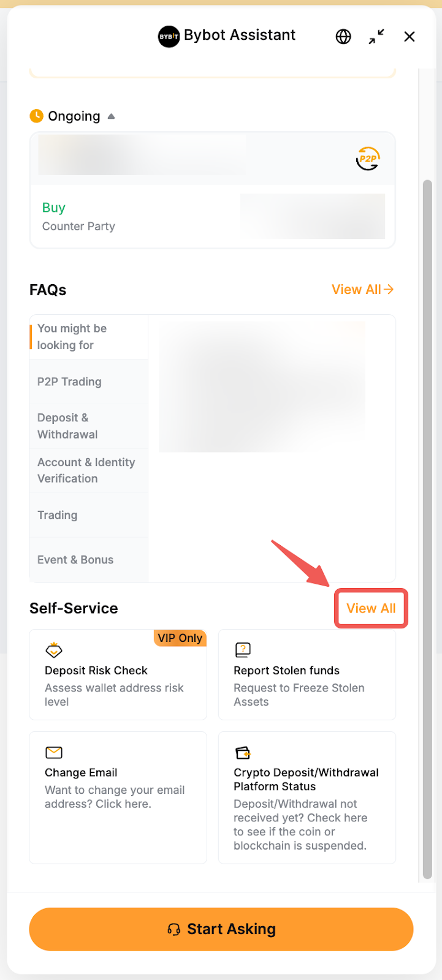Viewport: 442px width, 980px height.
Task: Open the Event & Bonus FAQ tab
Action: [x=75, y=560]
